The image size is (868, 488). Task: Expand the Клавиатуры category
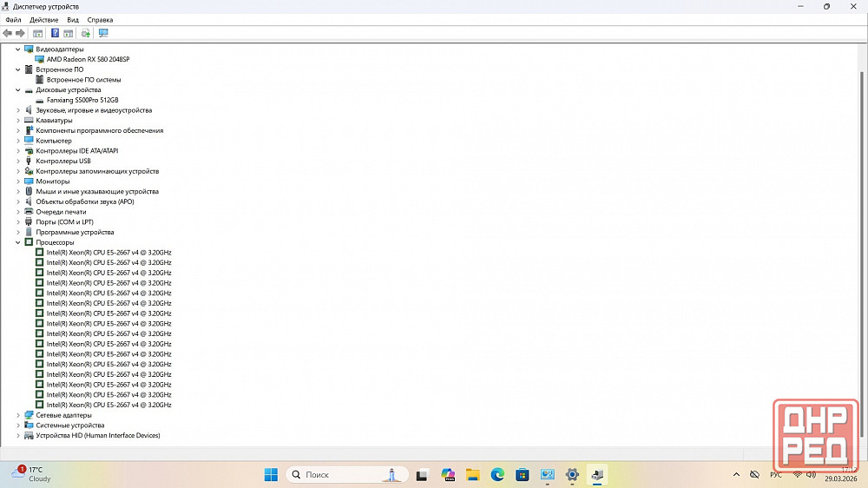point(18,121)
